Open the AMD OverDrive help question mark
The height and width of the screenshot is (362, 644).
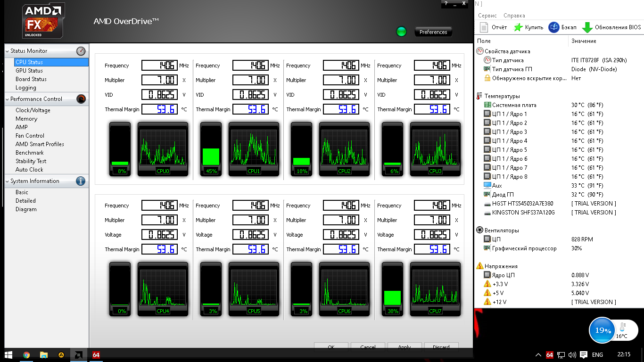[446, 4]
